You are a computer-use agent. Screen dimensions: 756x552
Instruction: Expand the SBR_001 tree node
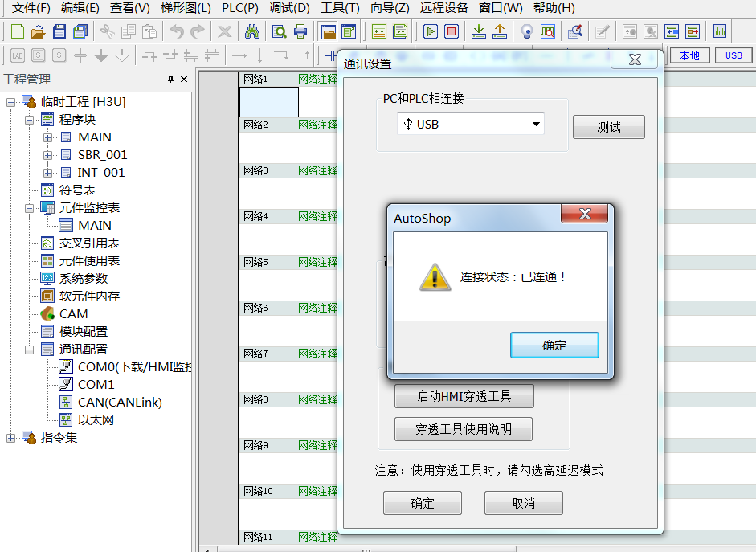tap(48, 155)
